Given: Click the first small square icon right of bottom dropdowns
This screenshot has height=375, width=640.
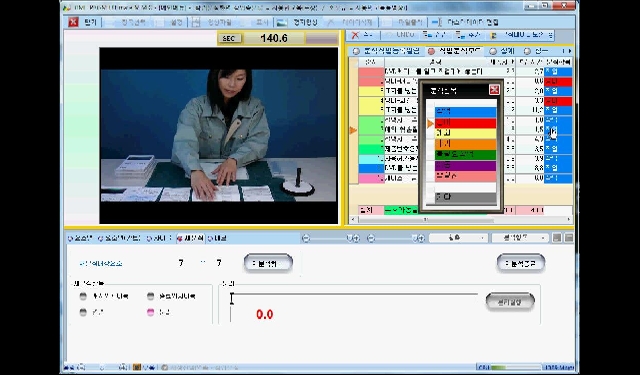Looking at the screenshot, I should pyautogui.click(x=557, y=238).
